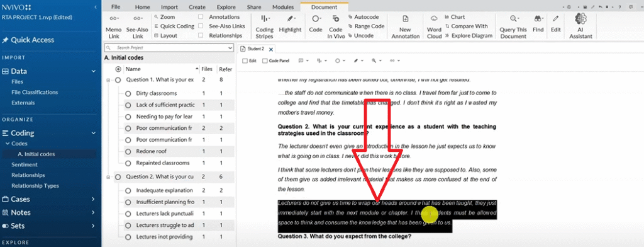
Task: Switch to the Modules ribbon tab
Action: [283, 7]
